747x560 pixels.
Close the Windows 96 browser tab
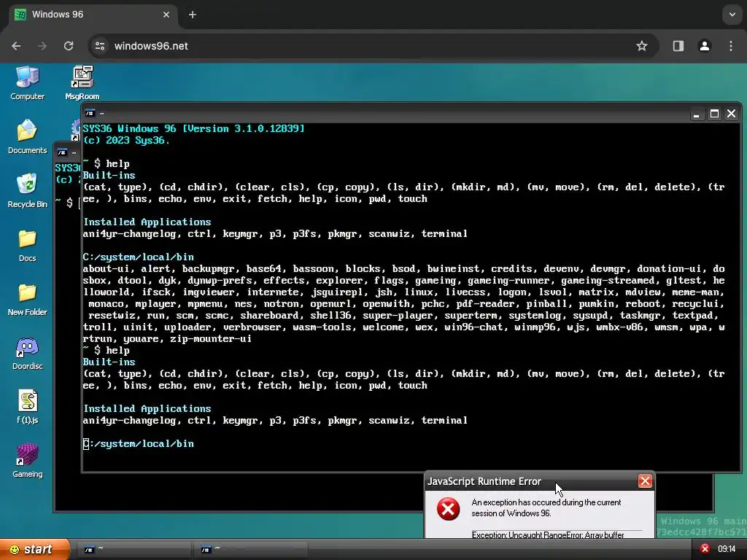166,15
